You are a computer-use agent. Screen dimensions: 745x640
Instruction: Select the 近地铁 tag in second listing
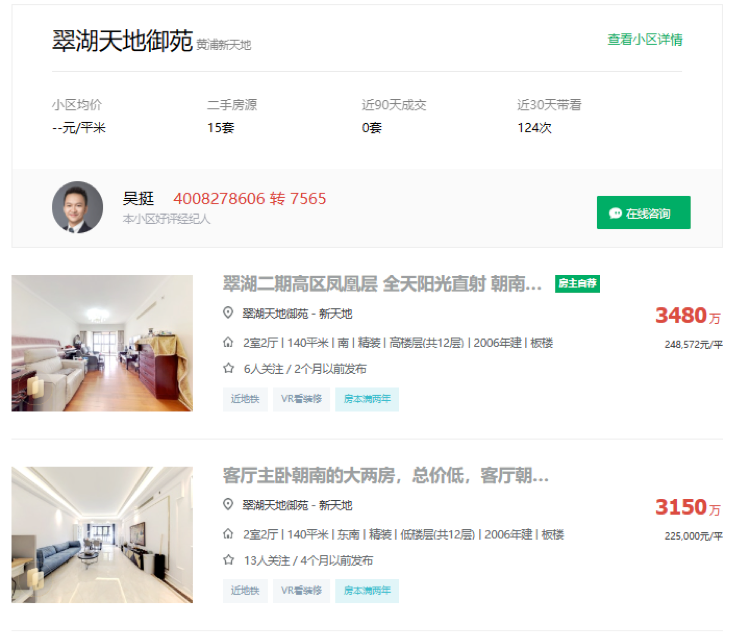[x=244, y=591]
